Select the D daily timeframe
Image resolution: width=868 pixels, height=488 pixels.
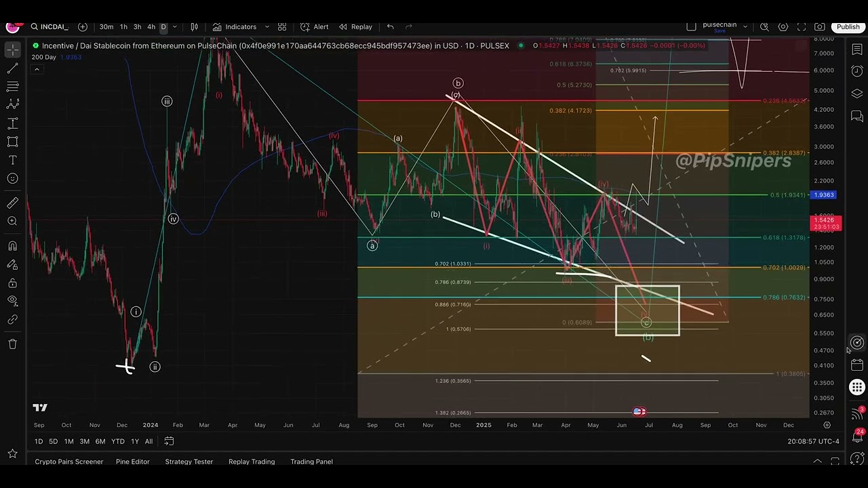coord(163,27)
